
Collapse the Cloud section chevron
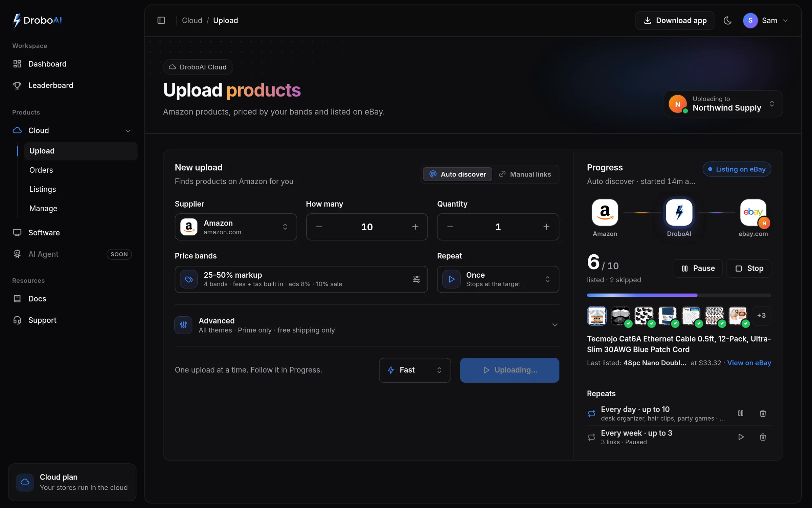coord(128,131)
